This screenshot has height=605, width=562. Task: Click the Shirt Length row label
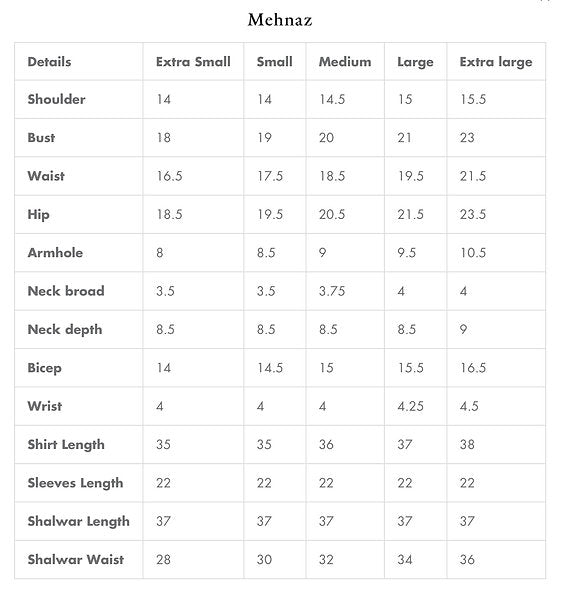(66, 445)
